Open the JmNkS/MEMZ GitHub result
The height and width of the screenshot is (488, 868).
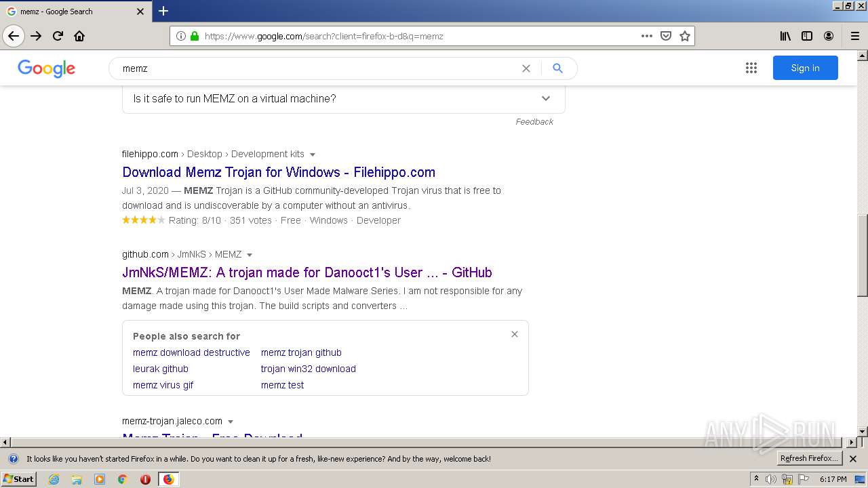click(307, 272)
